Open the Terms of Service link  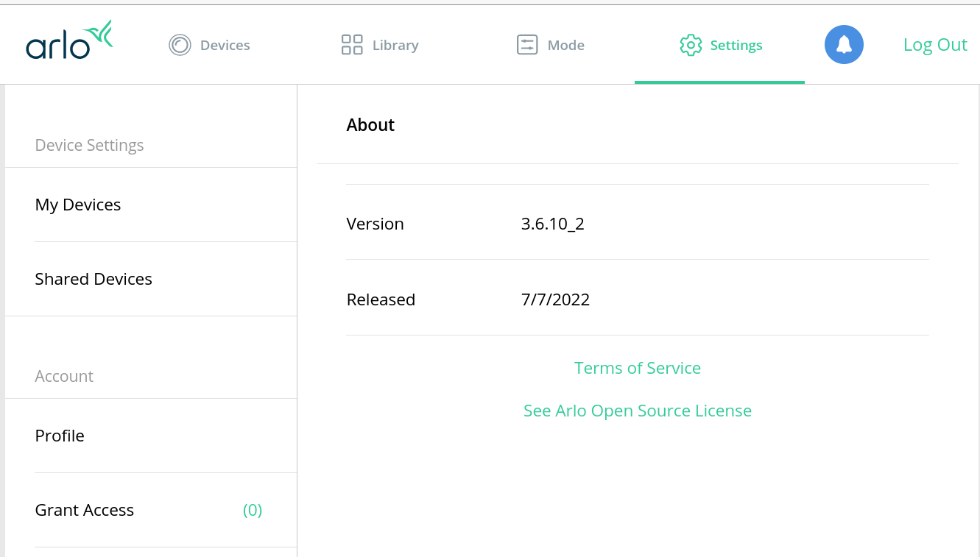point(638,368)
